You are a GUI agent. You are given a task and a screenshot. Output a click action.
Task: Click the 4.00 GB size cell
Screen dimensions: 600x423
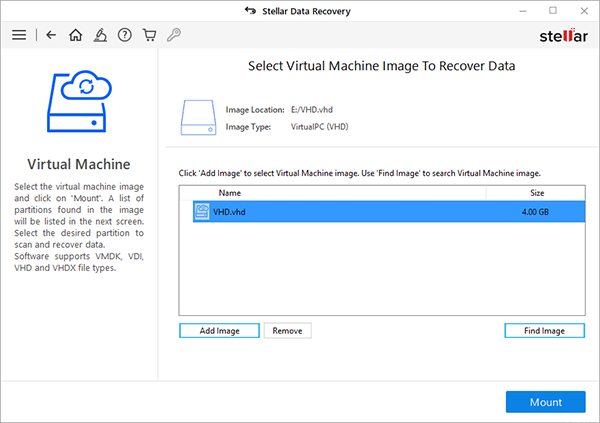(535, 212)
